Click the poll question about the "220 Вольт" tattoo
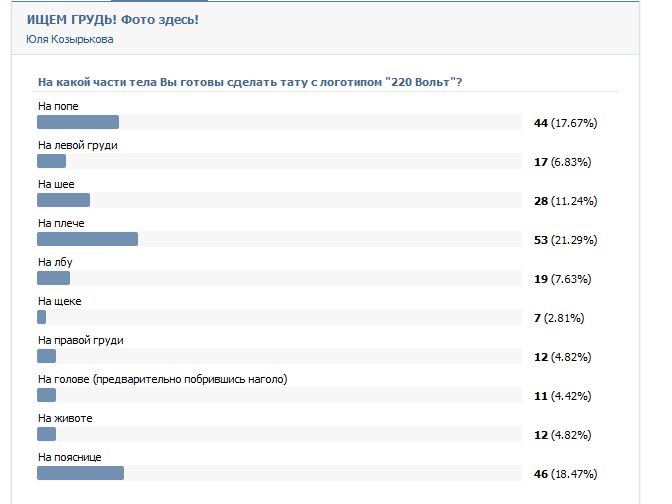 pyautogui.click(x=250, y=82)
